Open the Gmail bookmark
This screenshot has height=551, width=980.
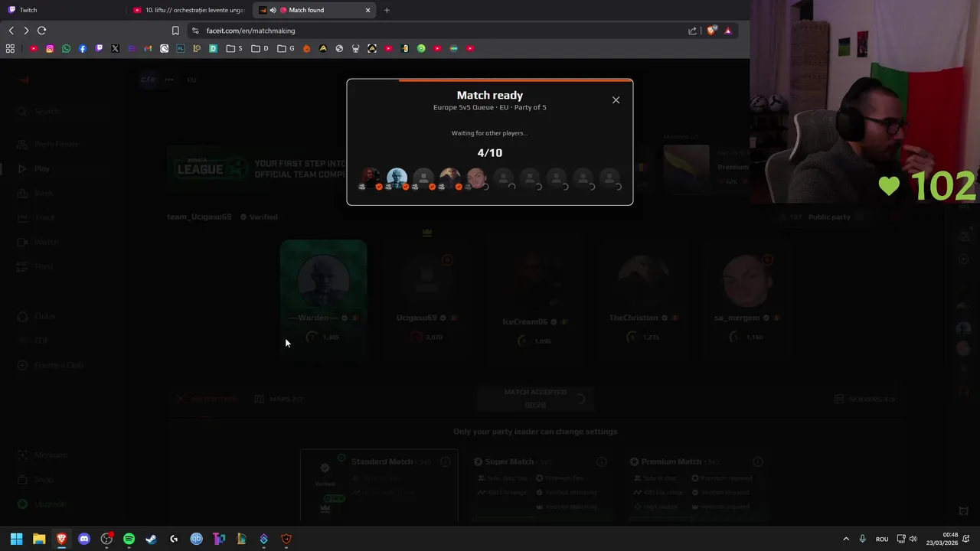(x=148, y=48)
